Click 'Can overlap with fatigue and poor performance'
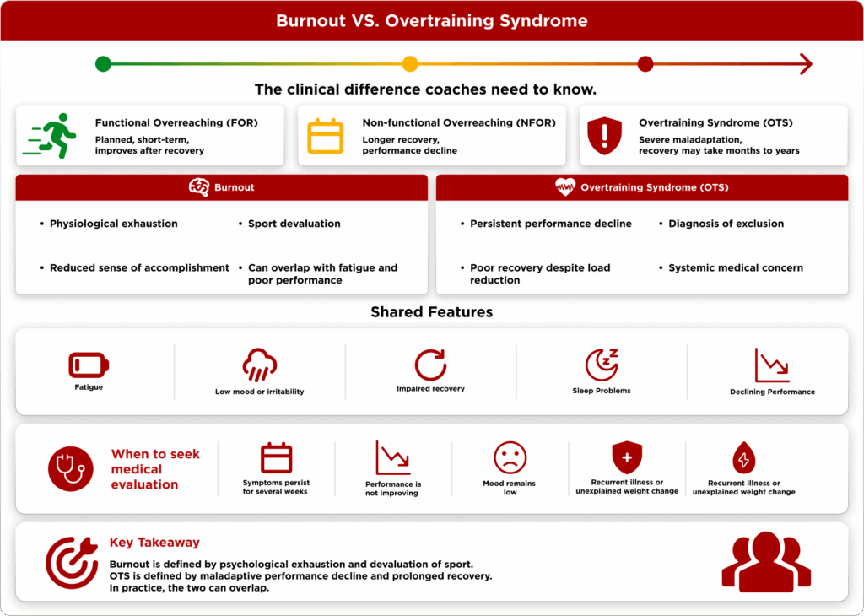 coord(322,274)
